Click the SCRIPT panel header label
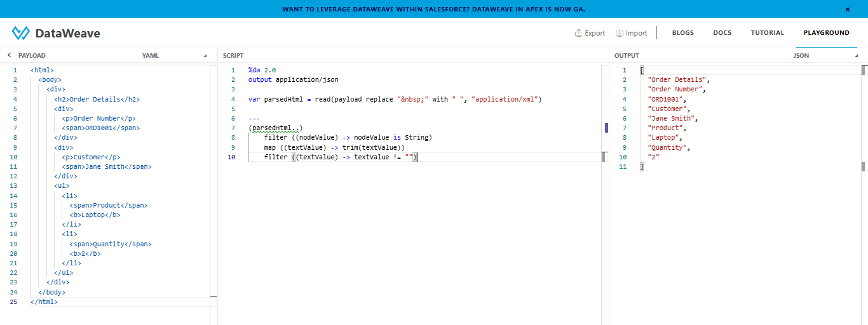Viewport: 868px width, 325px height. [233, 56]
